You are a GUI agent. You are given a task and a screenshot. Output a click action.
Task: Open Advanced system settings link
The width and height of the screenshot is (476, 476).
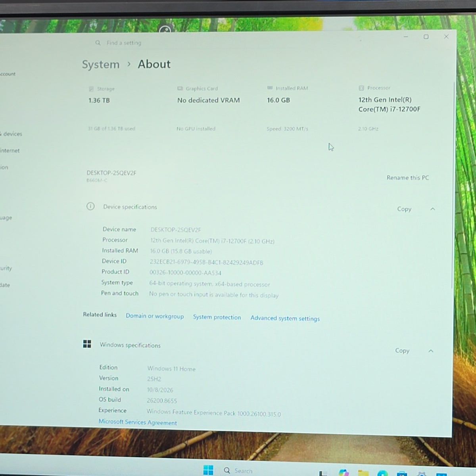[285, 318]
